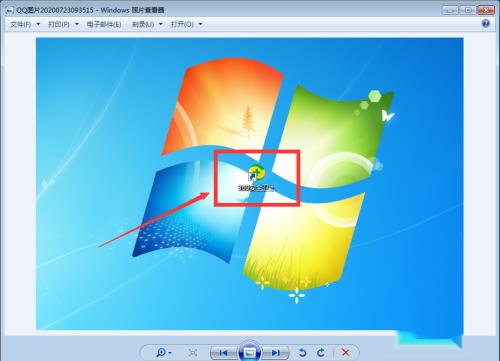Expand the arrow beside 打开(O)

[x=200, y=24]
